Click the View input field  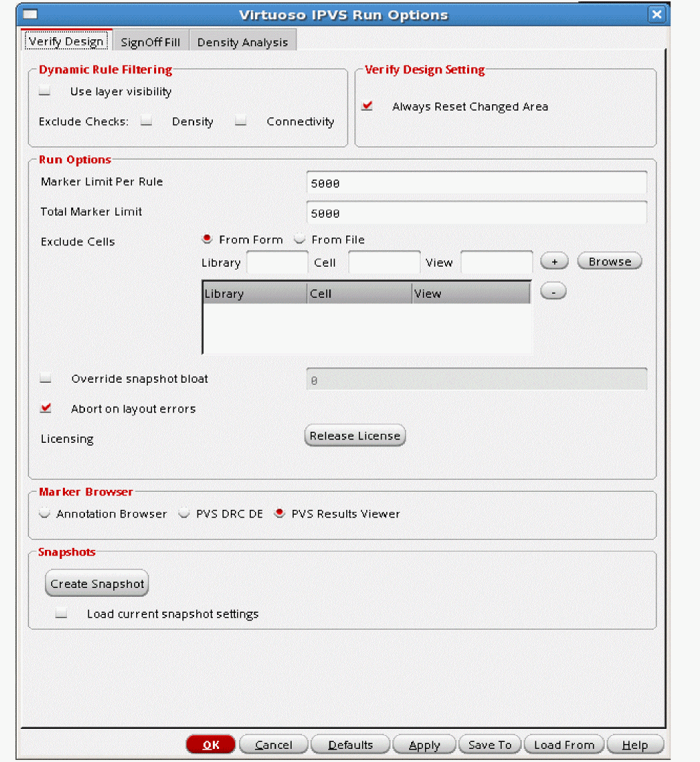point(496,263)
